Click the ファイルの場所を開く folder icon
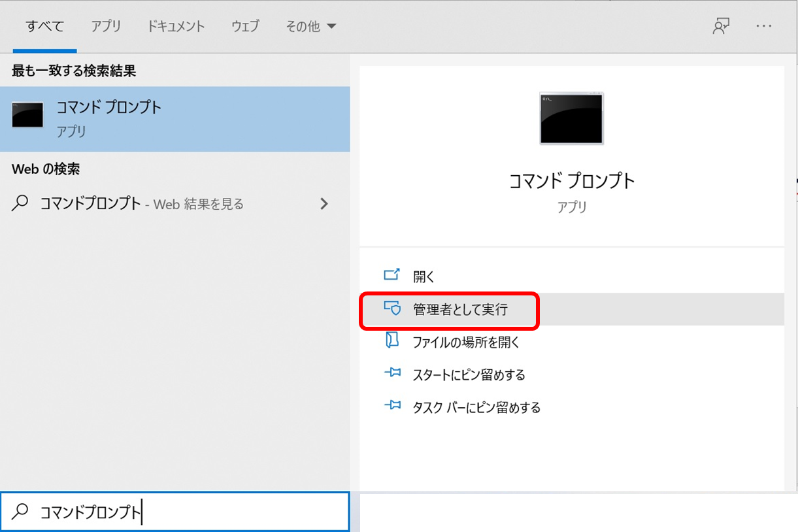This screenshot has width=798, height=532. 393,342
